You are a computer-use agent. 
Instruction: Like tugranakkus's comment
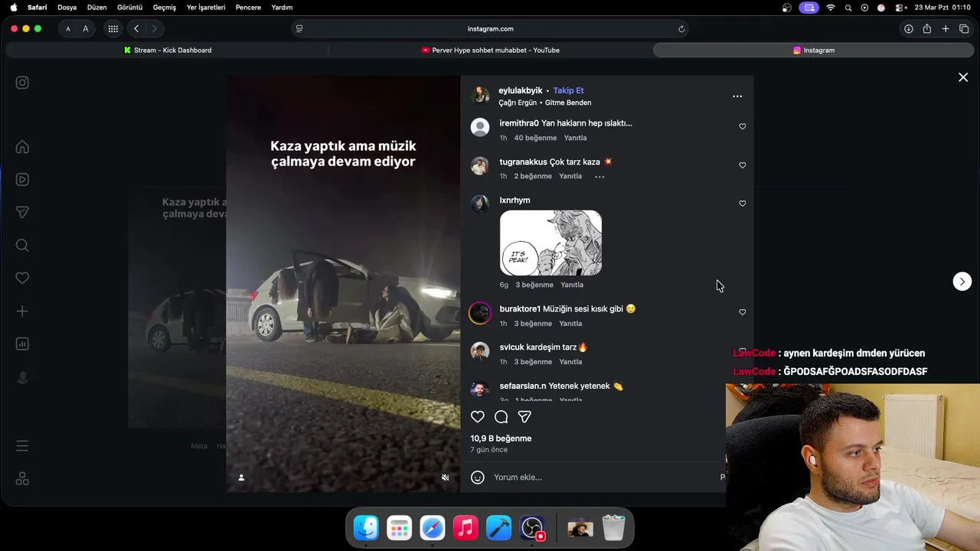(x=742, y=165)
